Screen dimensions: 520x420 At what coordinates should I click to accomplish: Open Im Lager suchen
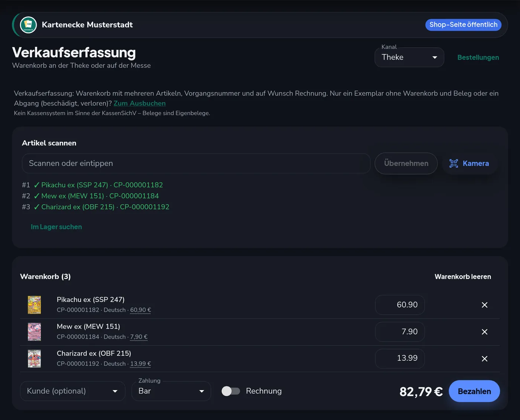point(56,227)
